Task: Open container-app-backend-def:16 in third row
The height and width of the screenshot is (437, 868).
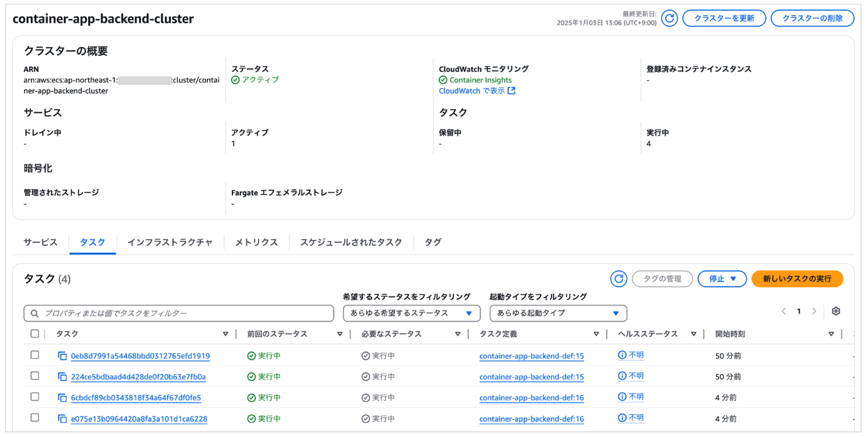Action: (x=531, y=398)
